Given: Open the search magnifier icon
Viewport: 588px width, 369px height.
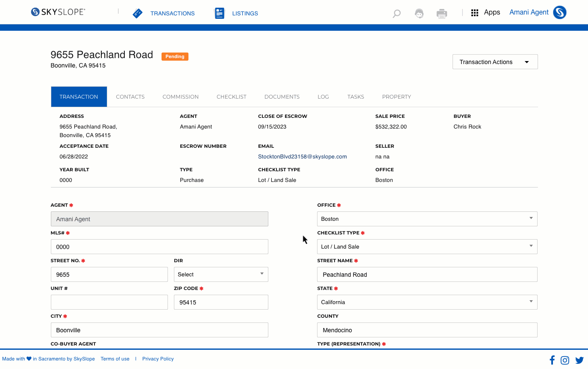Looking at the screenshot, I should pyautogui.click(x=397, y=13).
